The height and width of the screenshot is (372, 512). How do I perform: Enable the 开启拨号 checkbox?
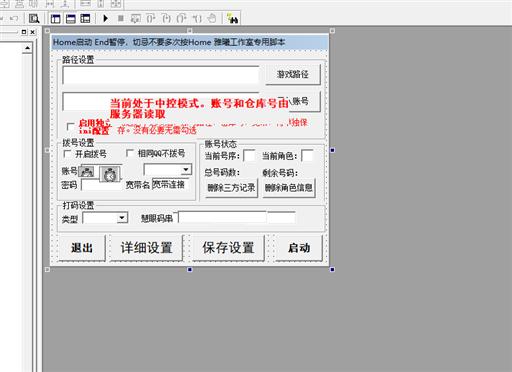tap(67, 154)
